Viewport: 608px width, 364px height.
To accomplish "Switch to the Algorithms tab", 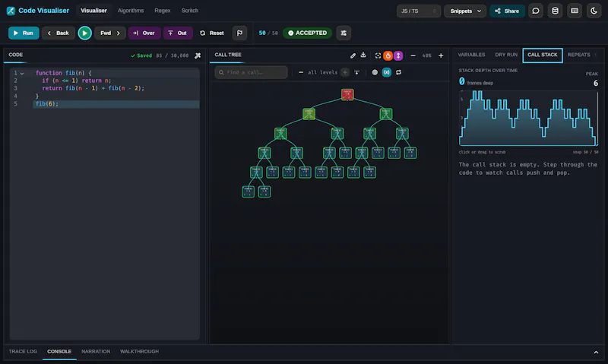I will point(131,11).
